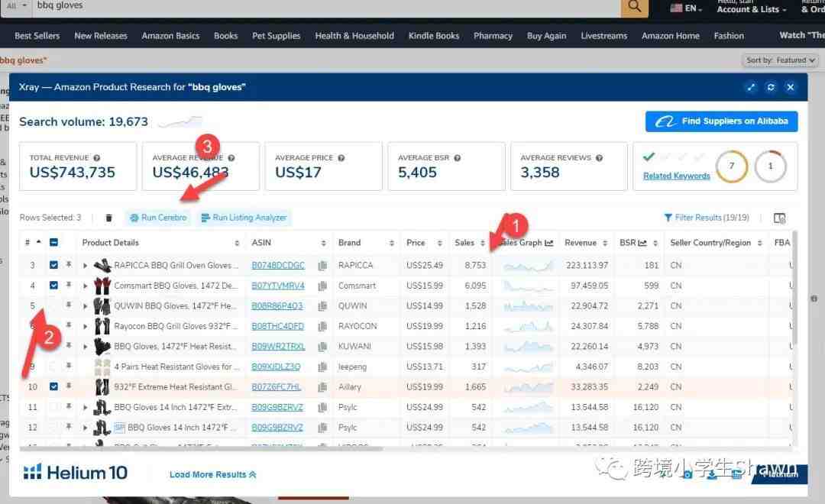This screenshot has height=504, width=825.
Task: Expand the Xray window to fullscreen
Action: [751, 87]
